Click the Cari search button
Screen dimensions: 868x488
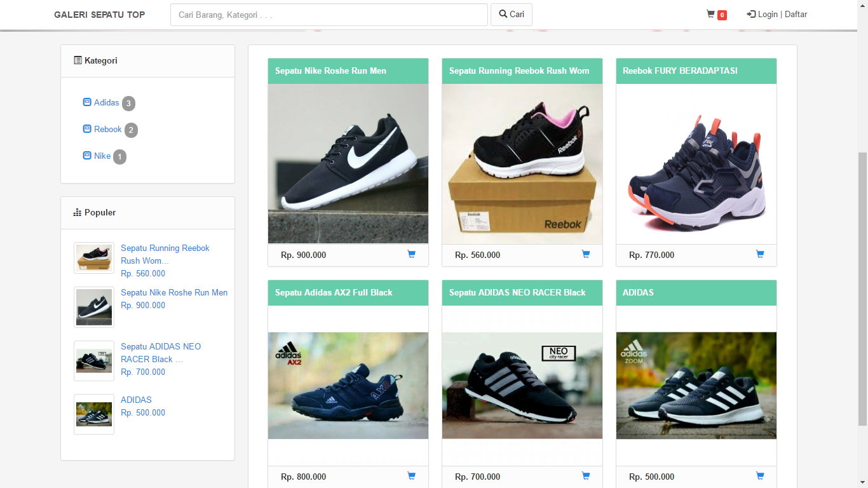[511, 15]
